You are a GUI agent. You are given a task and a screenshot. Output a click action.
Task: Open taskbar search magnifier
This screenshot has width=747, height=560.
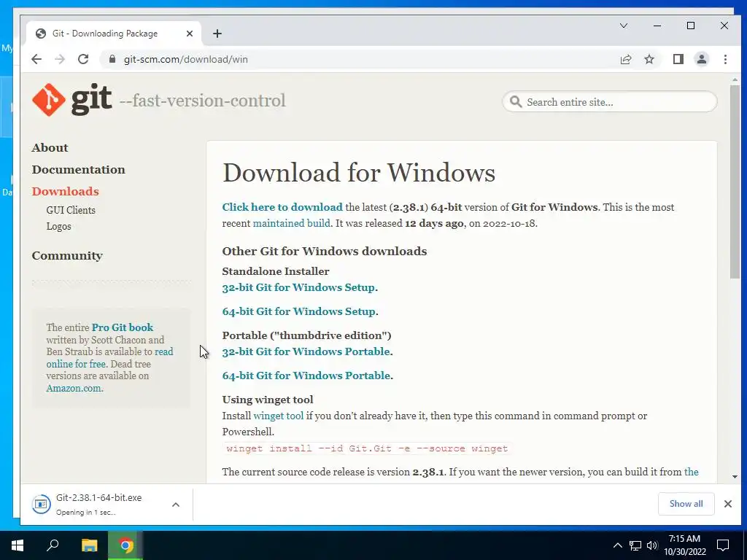[x=53, y=545]
